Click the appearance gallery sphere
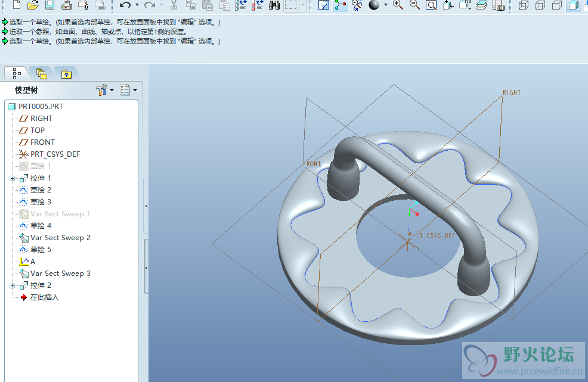The height and width of the screenshot is (382, 588). [374, 5]
